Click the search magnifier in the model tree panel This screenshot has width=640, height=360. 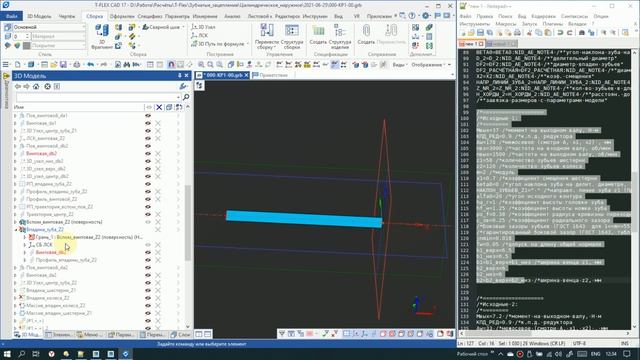pos(186,97)
